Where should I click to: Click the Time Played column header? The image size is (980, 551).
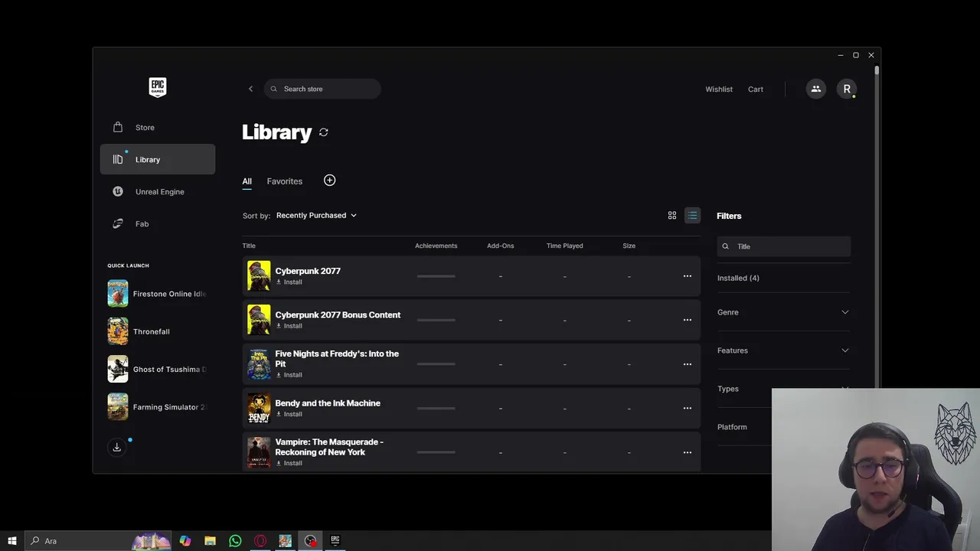(564, 246)
